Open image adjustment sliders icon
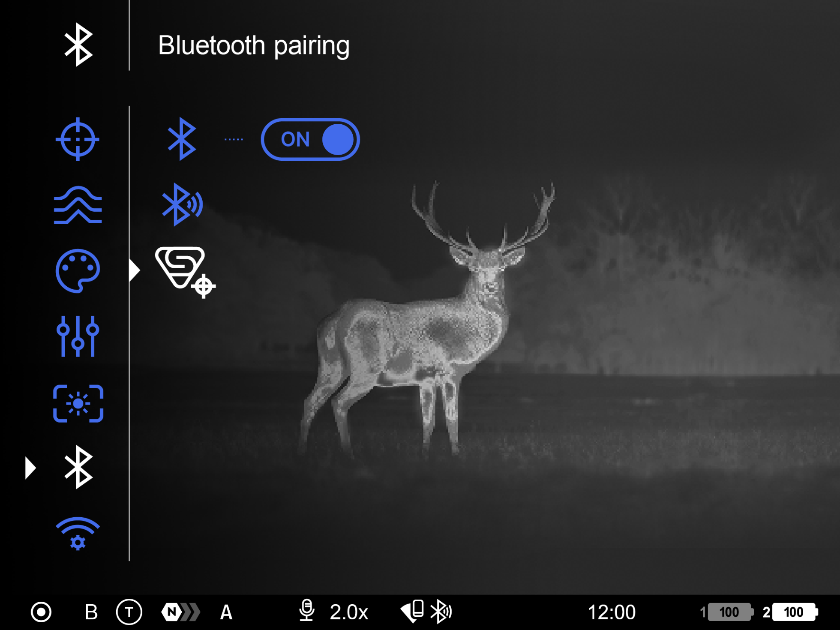840x630 pixels. [x=78, y=336]
